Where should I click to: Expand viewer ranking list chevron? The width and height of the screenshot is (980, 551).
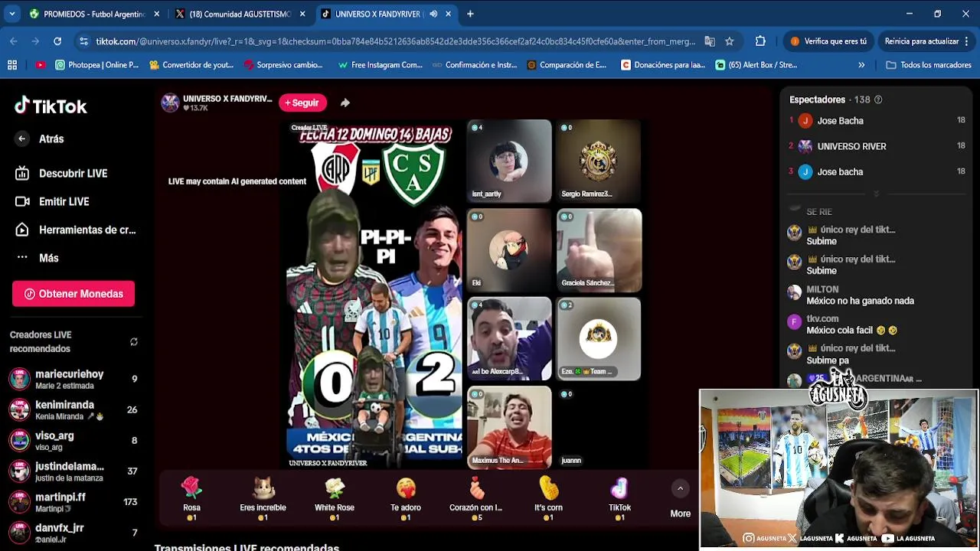[x=877, y=194]
